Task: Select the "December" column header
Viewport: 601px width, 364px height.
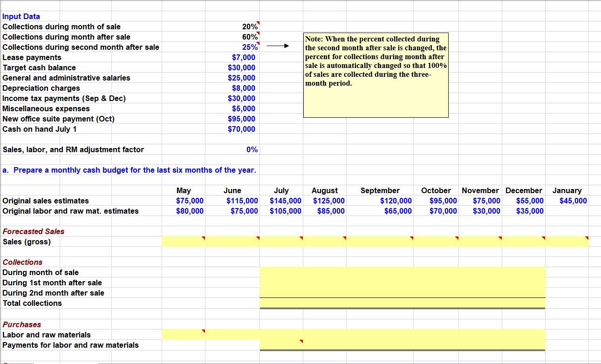Action: point(524,190)
